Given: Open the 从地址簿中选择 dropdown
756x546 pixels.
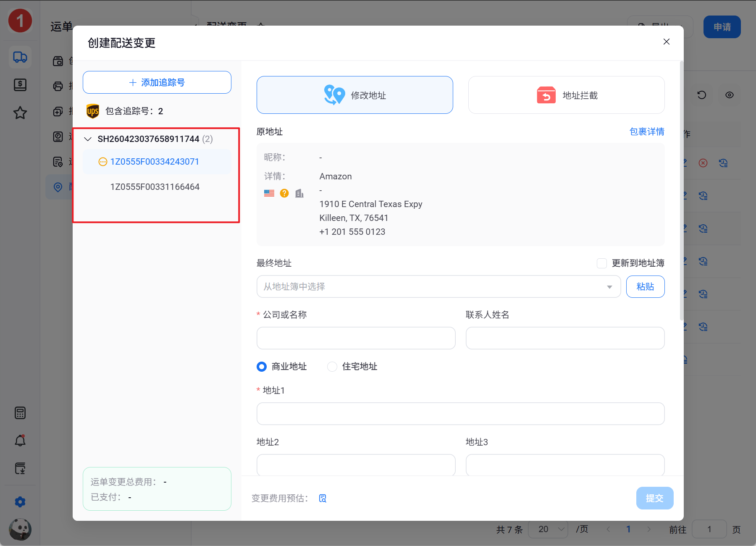Looking at the screenshot, I should tap(439, 286).
